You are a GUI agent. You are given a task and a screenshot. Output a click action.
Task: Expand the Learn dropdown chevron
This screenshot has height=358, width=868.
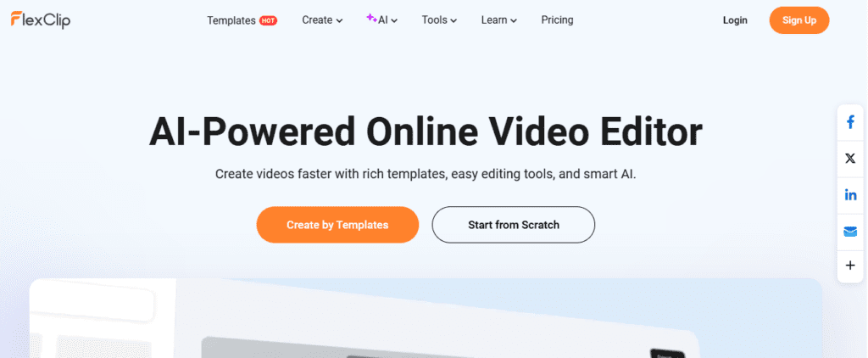point(514,21)
